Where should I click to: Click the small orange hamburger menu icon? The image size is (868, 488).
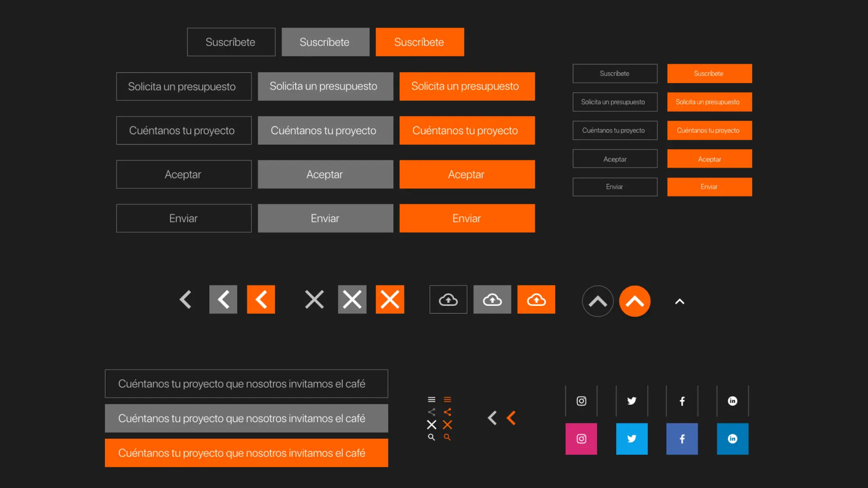click(x=447, y=399)
